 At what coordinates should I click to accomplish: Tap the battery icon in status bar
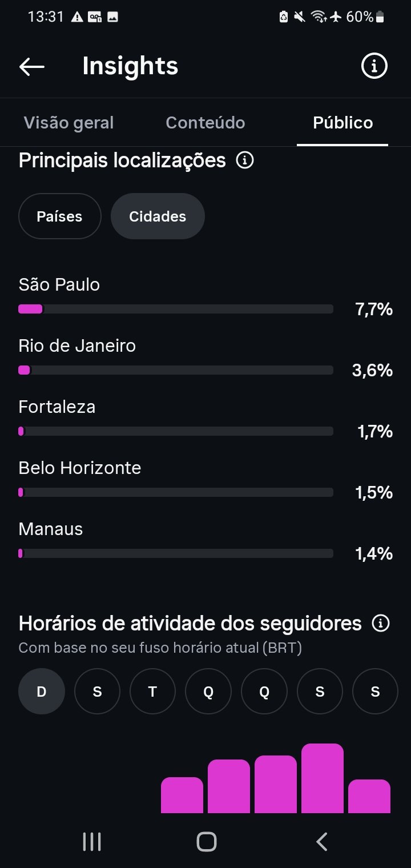380,17
